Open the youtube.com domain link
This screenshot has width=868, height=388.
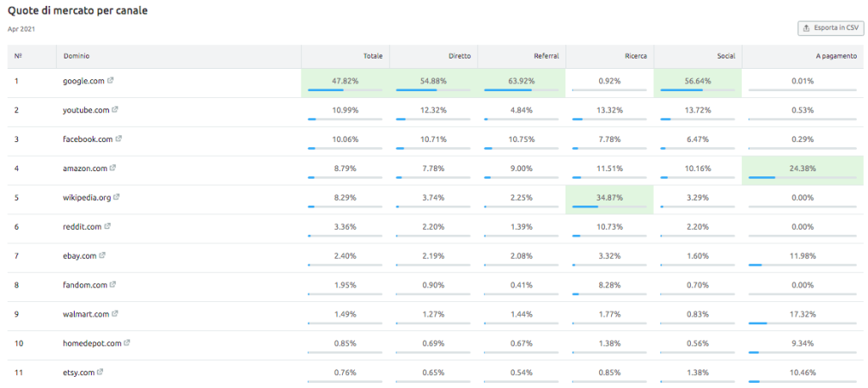(x=86, y=110)
